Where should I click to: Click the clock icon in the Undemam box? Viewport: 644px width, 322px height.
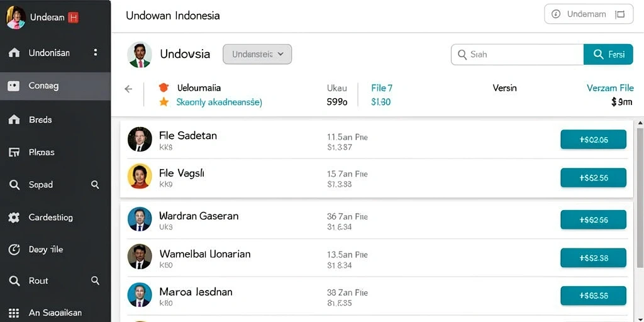click(556, 14)
